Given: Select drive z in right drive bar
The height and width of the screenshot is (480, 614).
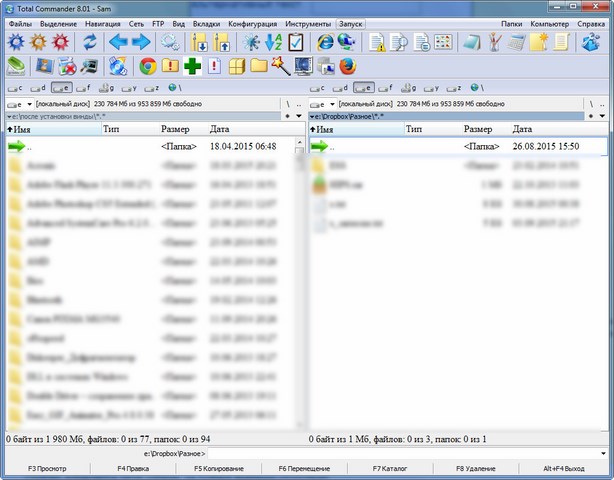Looking at the screenshot, I should coord(454,88).
